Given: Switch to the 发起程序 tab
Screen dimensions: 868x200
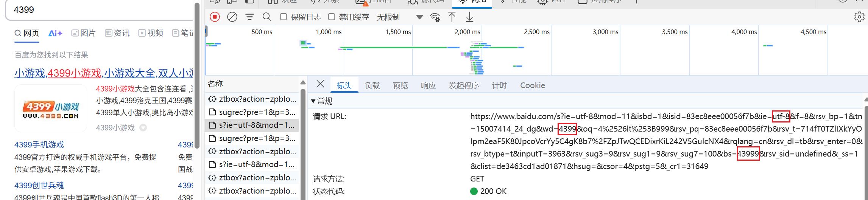Looking at the screenshot, I should coord(464,85).
